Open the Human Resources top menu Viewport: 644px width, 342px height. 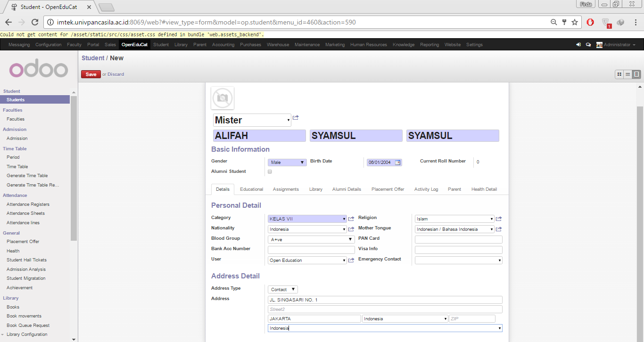369,45
